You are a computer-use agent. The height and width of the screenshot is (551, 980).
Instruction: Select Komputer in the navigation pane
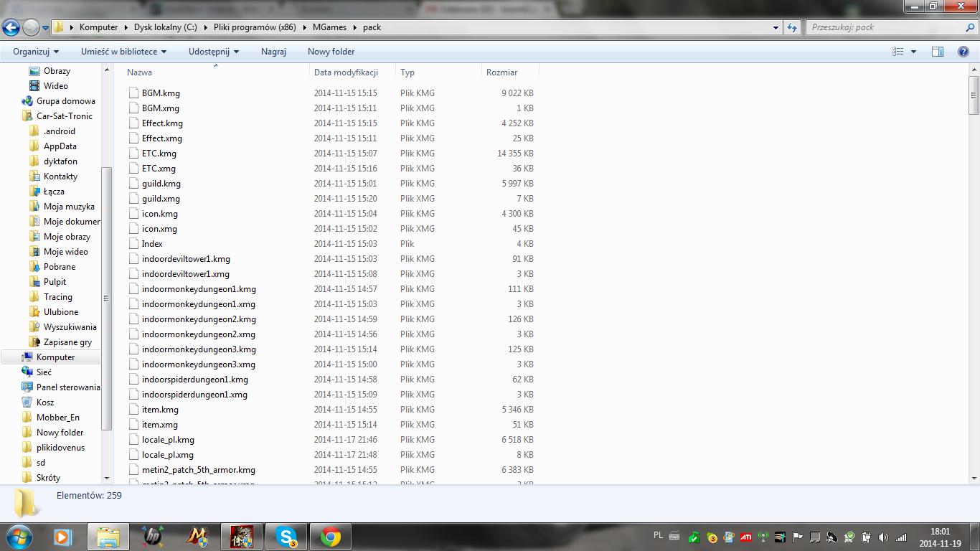pos(55,357)
